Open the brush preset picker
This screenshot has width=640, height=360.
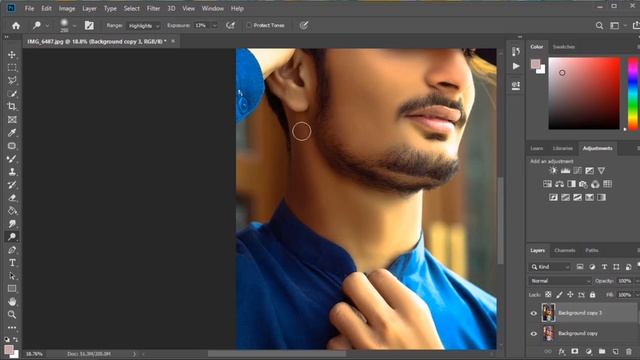click(74, 26)
